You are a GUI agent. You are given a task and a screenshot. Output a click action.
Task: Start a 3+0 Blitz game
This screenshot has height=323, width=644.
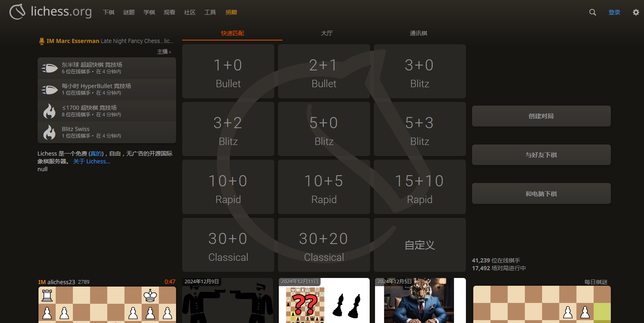pyautogui.click(x=420, y=71)
